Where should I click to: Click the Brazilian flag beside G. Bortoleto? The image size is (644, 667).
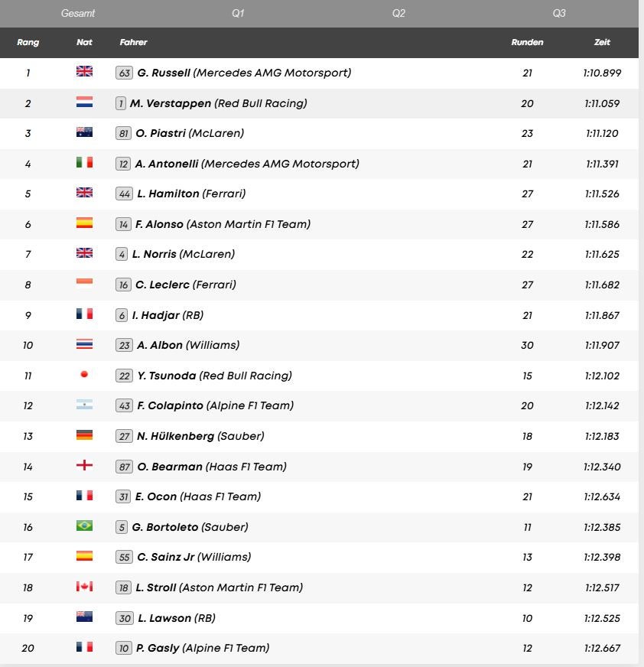coord(84,526)
